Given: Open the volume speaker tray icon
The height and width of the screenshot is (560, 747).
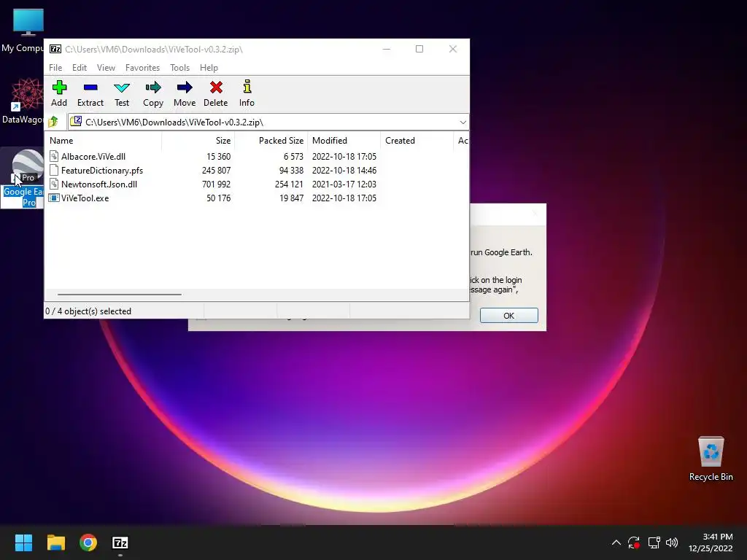Looking at the screenshot, I should point(672,542).
